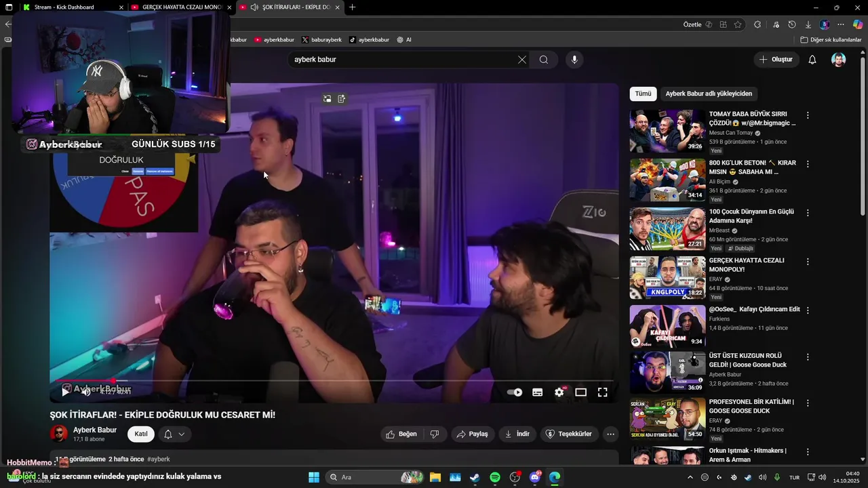The image size is (868, 488).
Task: Mute the video volume
Action: tap(86, 392)
